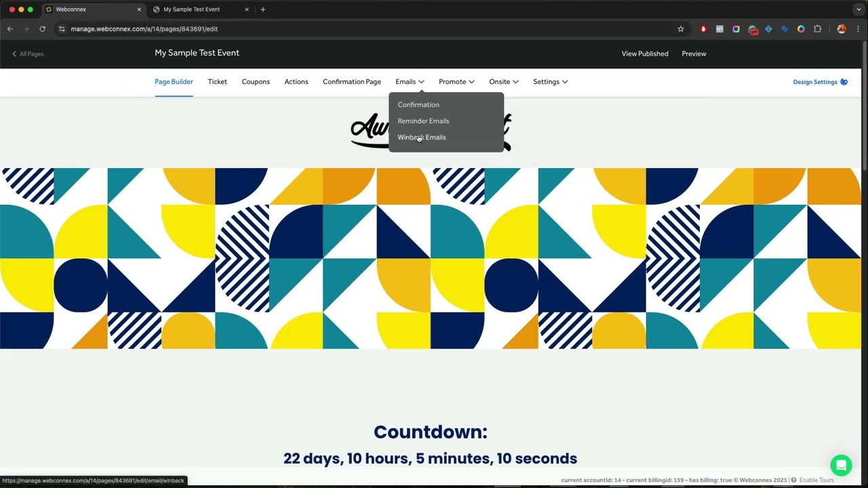Switch to the Page Builder tab

coord(174,82)
